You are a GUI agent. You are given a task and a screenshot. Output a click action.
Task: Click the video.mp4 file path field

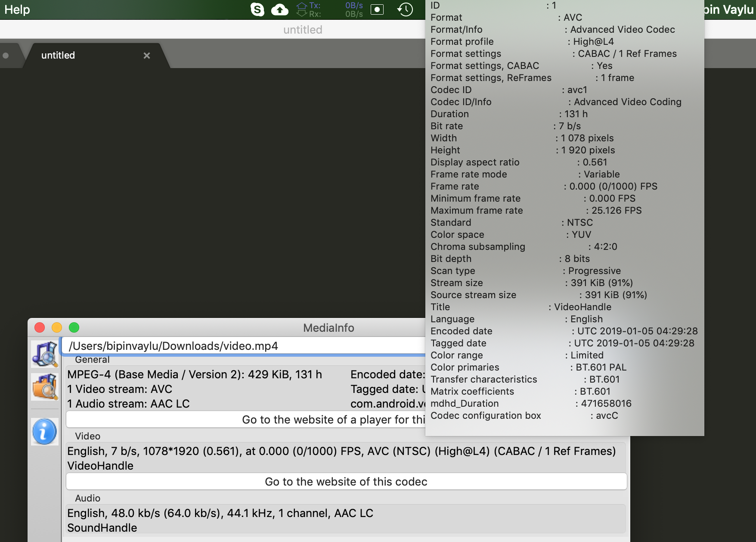tap(244, 346)
